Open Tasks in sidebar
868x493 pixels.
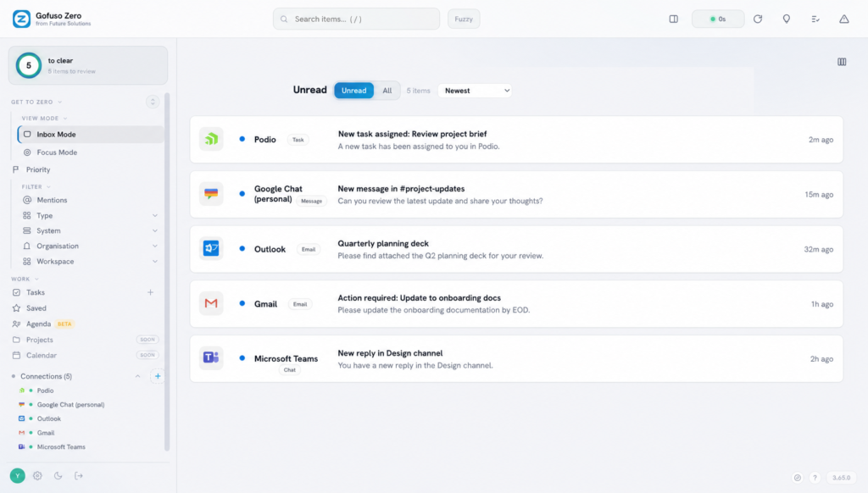36,292
